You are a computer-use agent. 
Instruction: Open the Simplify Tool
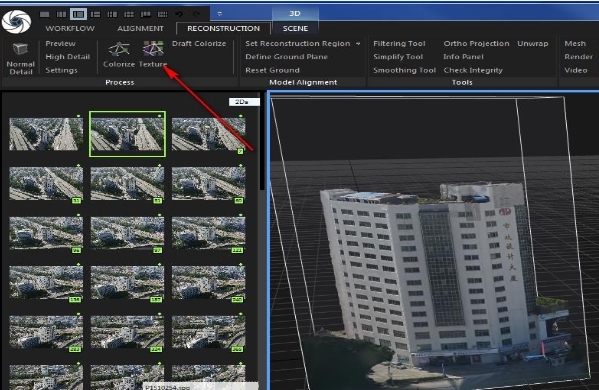pos(398,57)
